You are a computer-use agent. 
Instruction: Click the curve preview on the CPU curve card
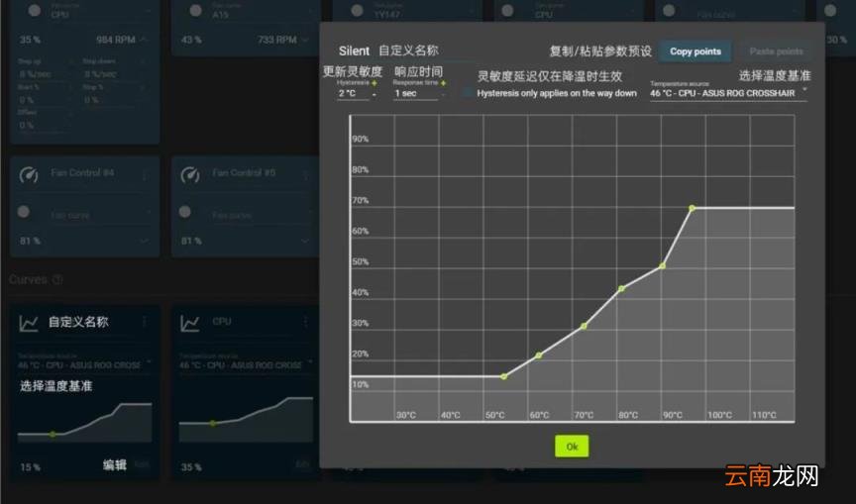pos(247,419)
